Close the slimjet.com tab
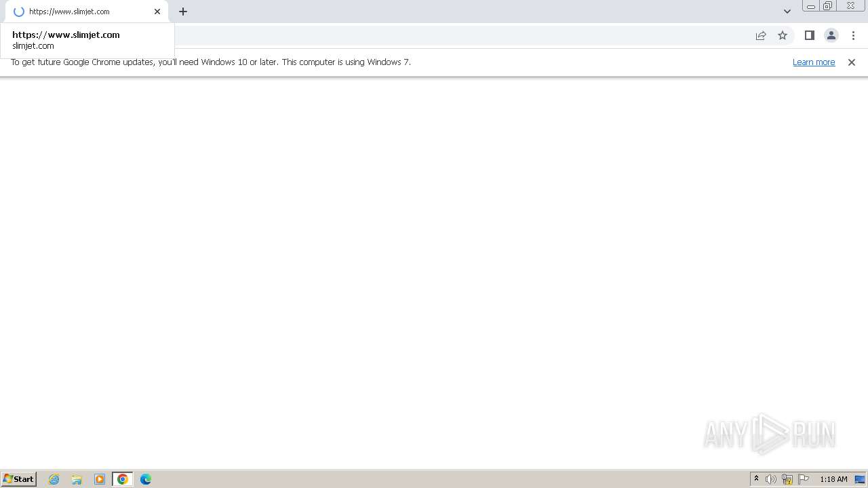Viewport: 868px width, 488px height. [x=157, y=12]
